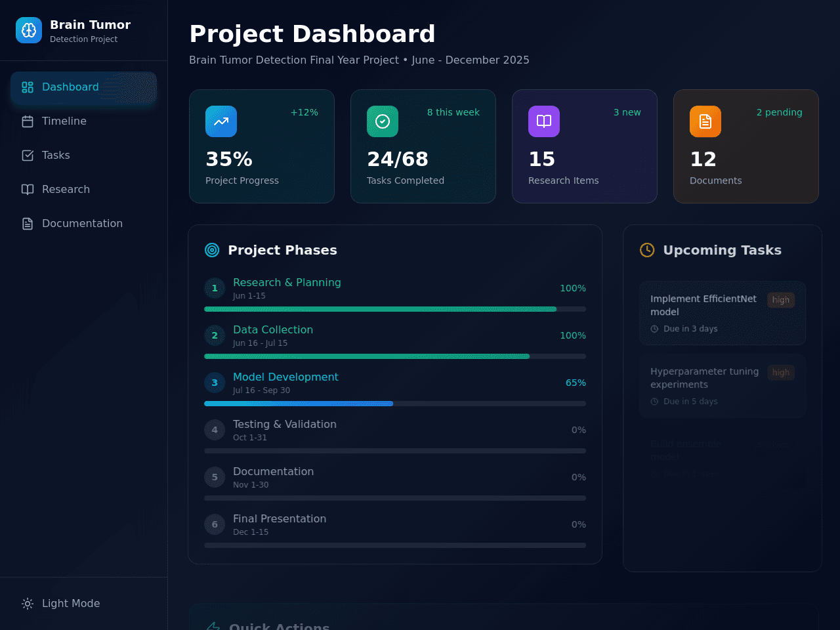Click the high priority badge on EfficientNet task
The width and height of the screenshot is (840, 630).
[781, 300]
